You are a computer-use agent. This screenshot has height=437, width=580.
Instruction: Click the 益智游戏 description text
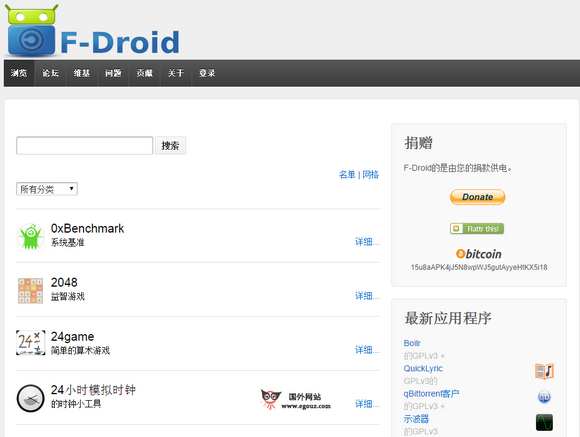(67, 296)
